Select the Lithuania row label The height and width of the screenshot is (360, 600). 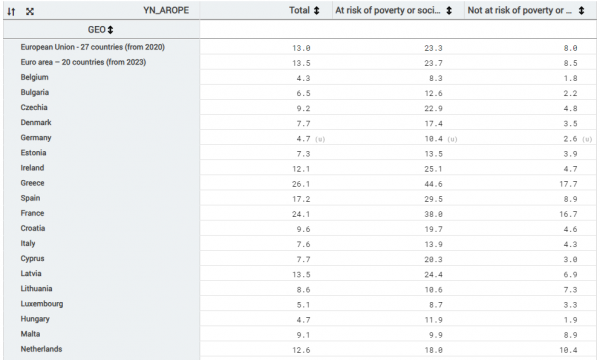point(36,288)
